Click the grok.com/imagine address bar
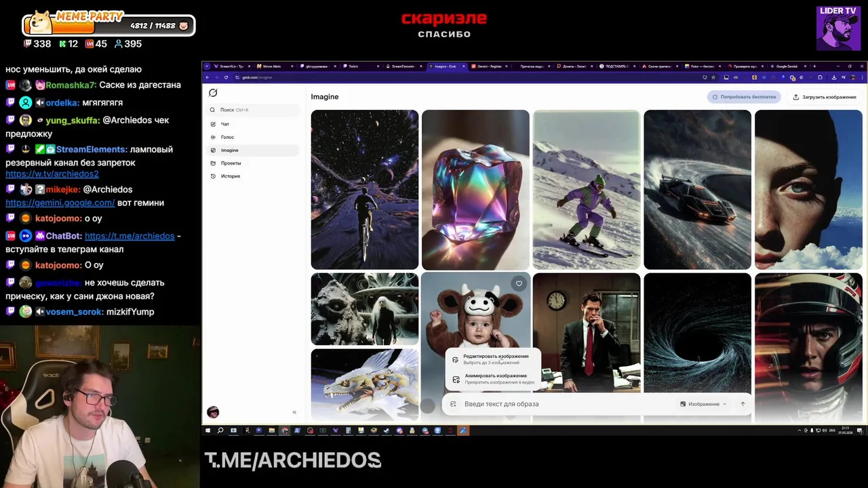This screenshot has height=488, width=868. (x=468, y=77)
